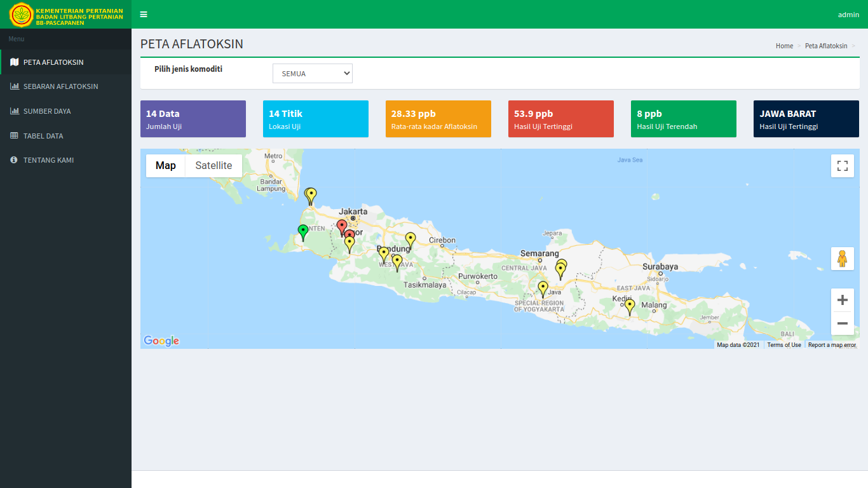Click the Pilih jenis komoditi label

tap(188, 69)
